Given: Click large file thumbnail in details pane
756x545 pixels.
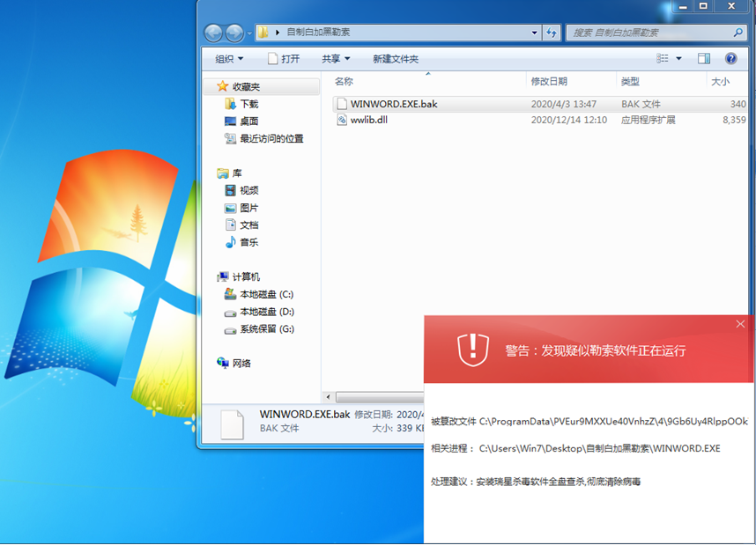Looking at the screenshot, I should 232,424.
